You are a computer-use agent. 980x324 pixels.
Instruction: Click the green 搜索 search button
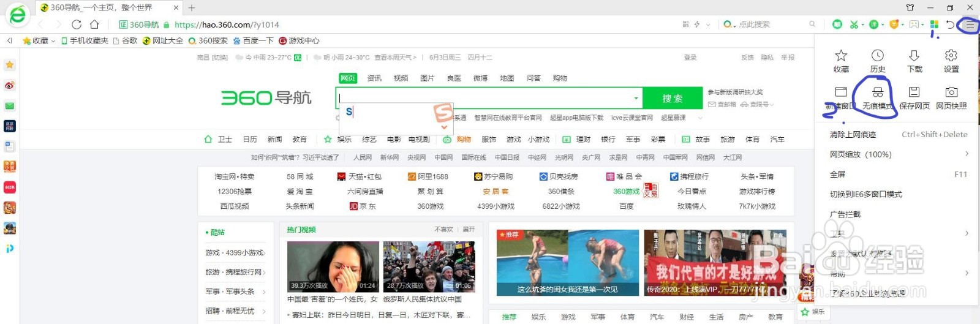pyautogui.click(x=673, y=98)
